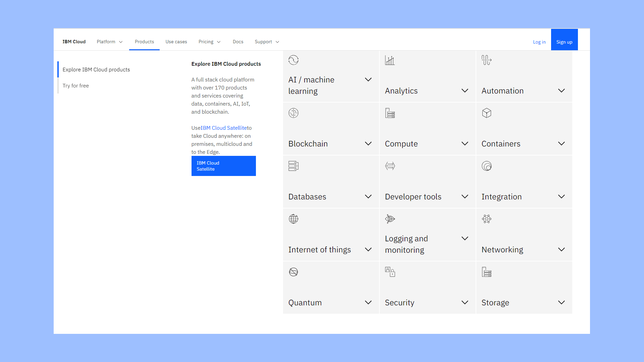Expand the Containers chevron
Screen dimensions: 644x362
coord(561,143)
